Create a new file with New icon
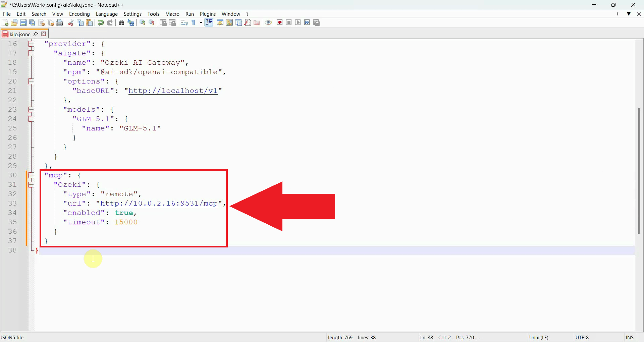This screenshot has height=342, width=644. click(5, 22)
